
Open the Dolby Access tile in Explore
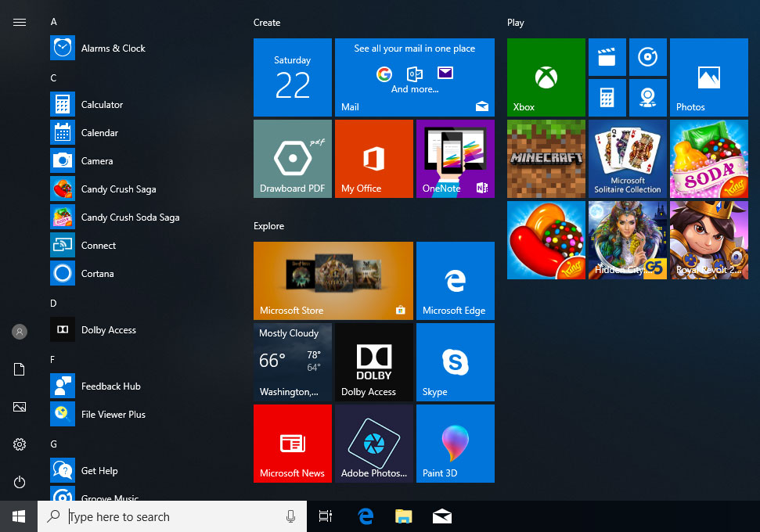pos(374,362)
